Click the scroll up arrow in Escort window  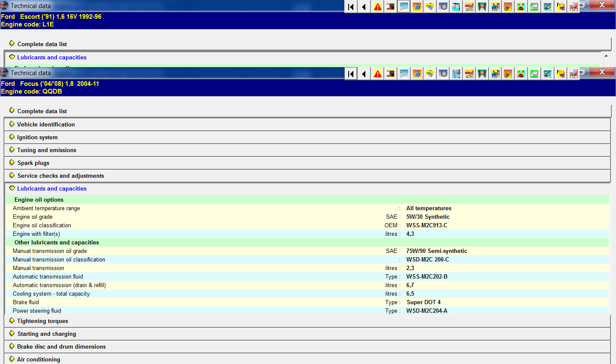click(606, 56)
